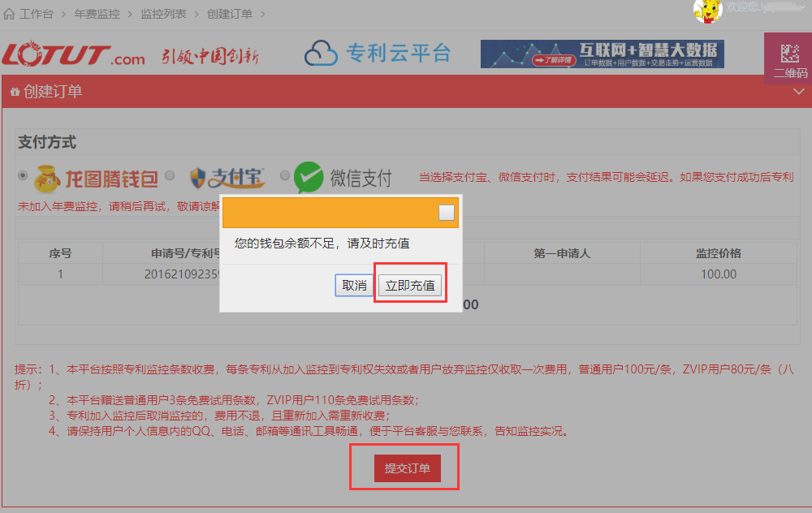Close the orange dialog with corner box

(447, 213)
